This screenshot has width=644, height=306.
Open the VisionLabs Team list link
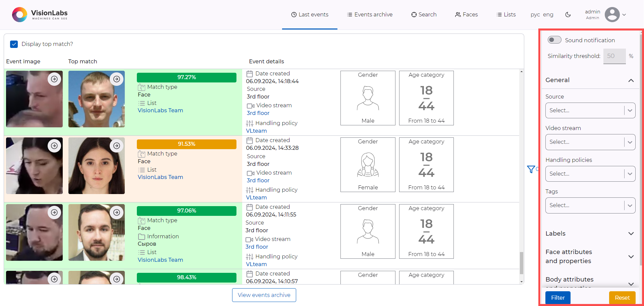160,110
